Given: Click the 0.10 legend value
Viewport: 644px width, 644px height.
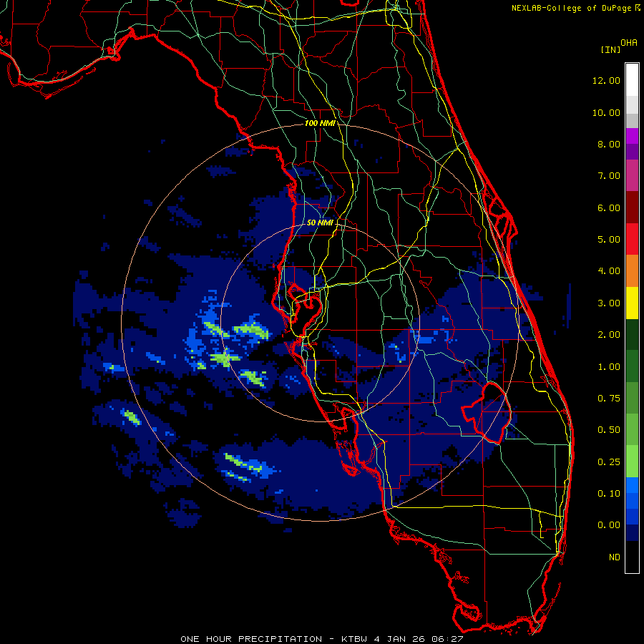Looking at the screenshot, I should coord(609,494).
